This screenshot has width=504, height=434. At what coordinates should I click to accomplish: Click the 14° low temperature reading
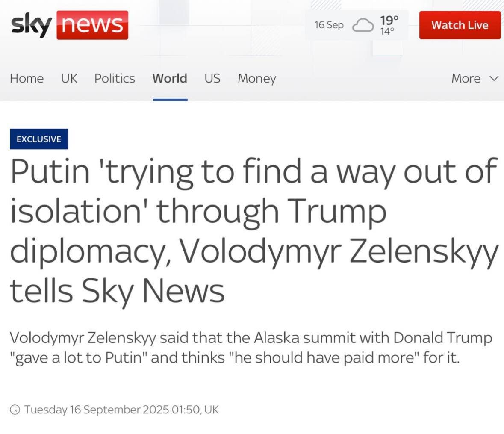[387, 32]
